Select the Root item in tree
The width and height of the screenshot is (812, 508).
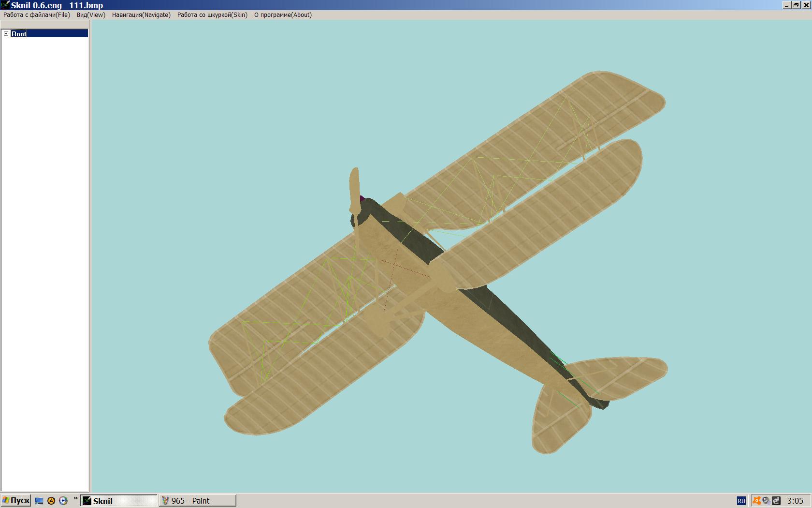pos(19,34)
